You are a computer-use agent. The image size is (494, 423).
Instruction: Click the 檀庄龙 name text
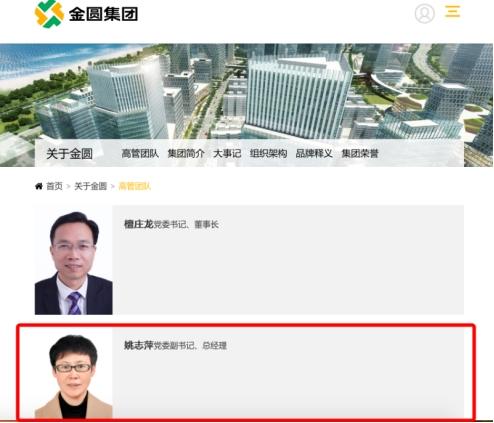139,224
